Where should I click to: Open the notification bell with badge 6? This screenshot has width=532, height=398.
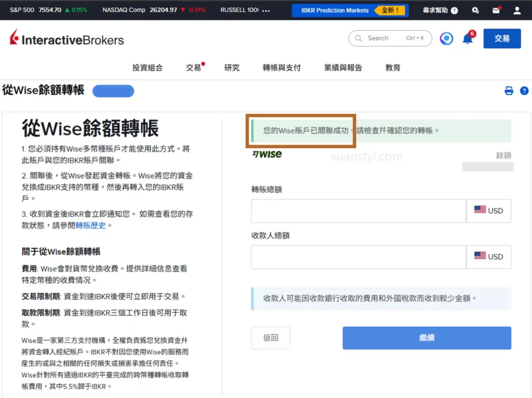tap(468, 37)
